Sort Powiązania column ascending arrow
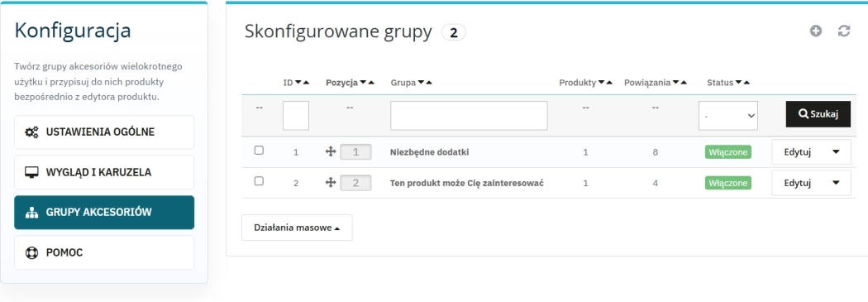This screenshot has width=868, height=302. coord(683,83)
